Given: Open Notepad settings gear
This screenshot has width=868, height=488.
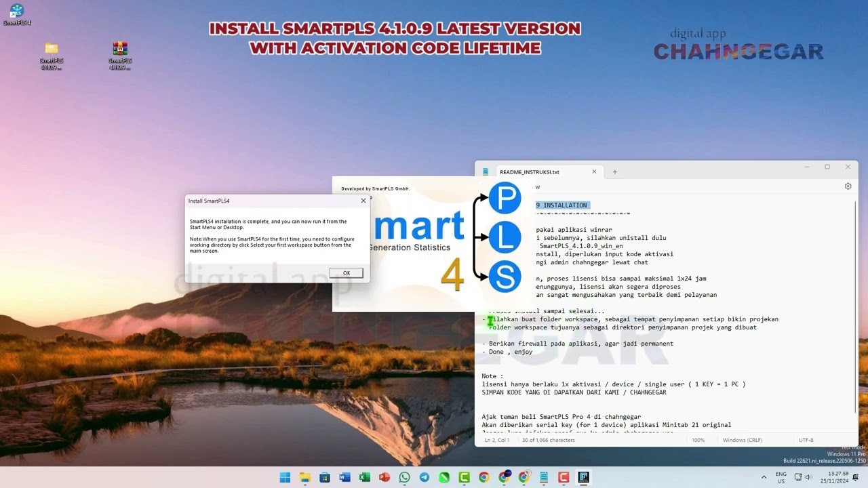Looking at the screenshot, I should coord(848,186).
